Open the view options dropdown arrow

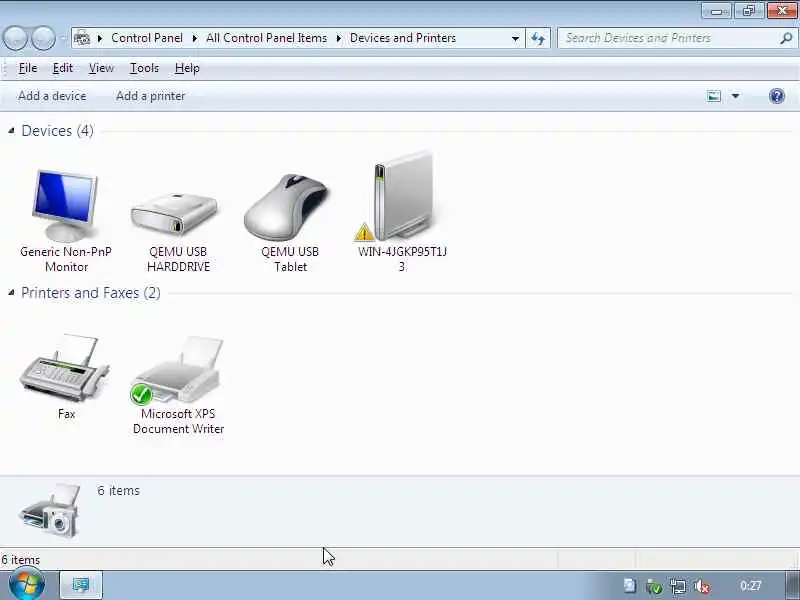[735, 96]
